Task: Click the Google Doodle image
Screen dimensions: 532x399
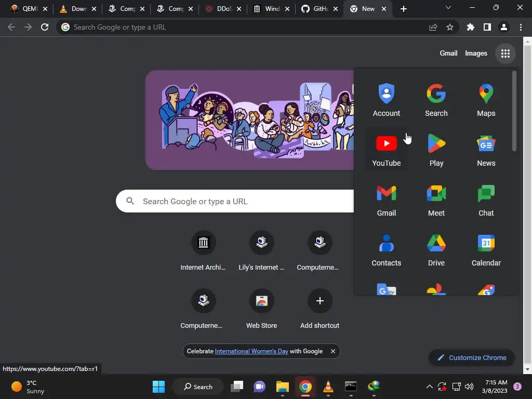Action: (250, 120)
